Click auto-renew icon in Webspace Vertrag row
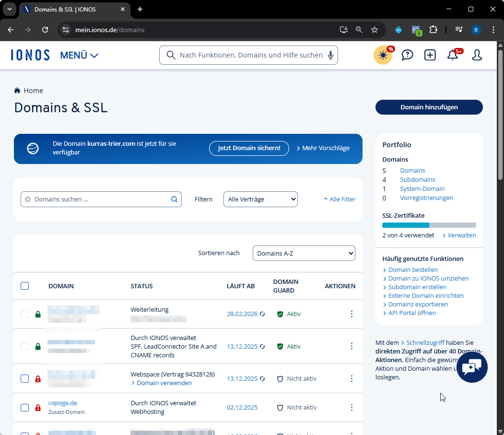The width and height of the screenshot is (504, 435). pos(262,379)
